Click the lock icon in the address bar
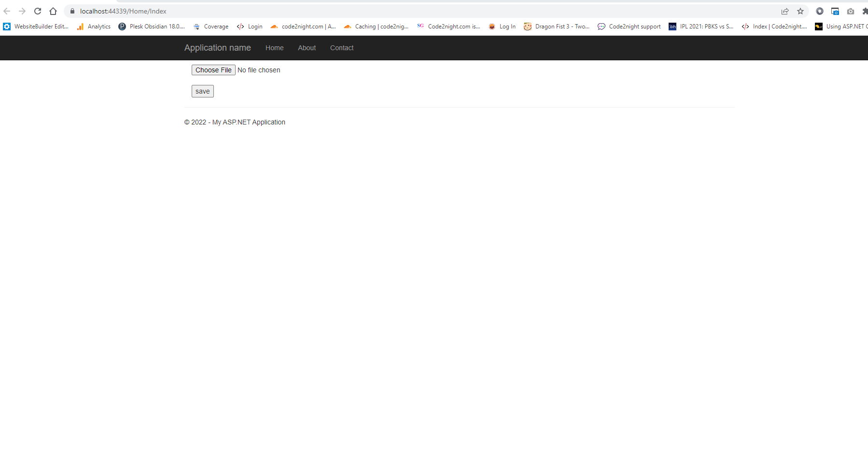 tap(72, 11)
